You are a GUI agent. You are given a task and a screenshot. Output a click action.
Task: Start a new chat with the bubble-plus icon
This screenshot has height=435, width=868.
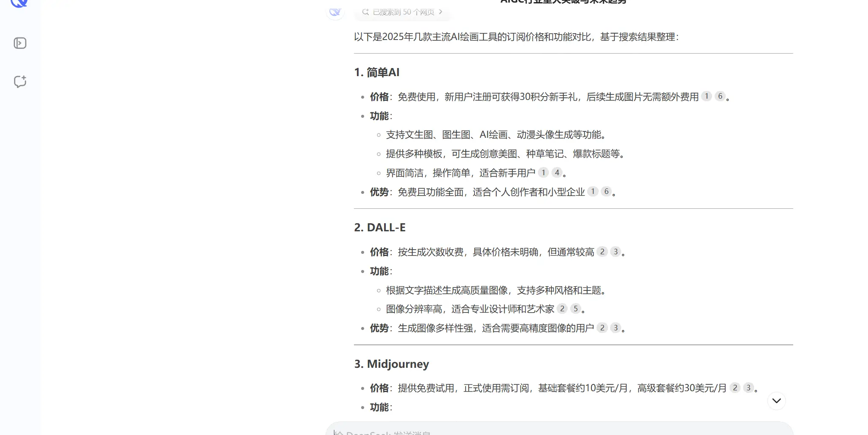[20, 81]
